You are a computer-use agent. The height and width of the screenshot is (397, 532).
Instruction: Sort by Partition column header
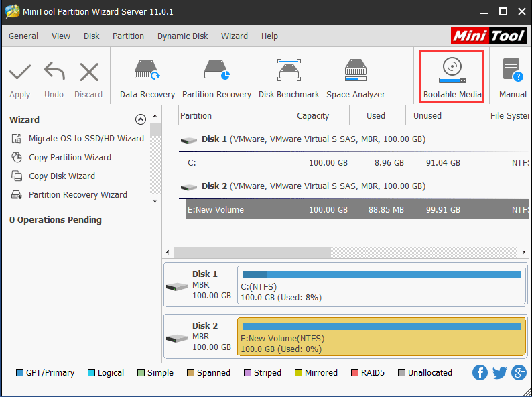click(x=235, y=116)
